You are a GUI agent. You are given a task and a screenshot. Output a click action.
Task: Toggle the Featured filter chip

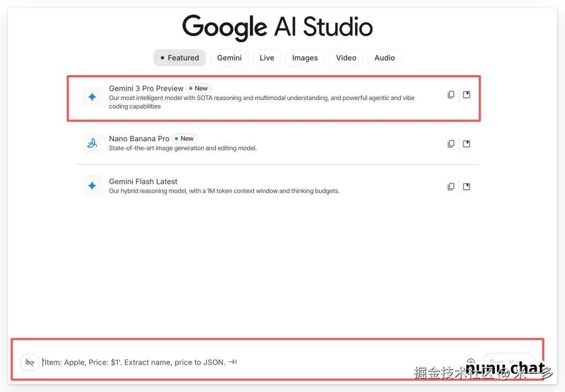(x=180, y=57)
